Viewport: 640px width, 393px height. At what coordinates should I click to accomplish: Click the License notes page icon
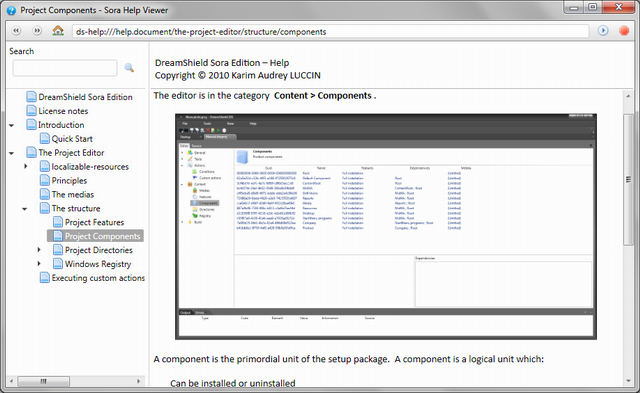click(31, 111)
